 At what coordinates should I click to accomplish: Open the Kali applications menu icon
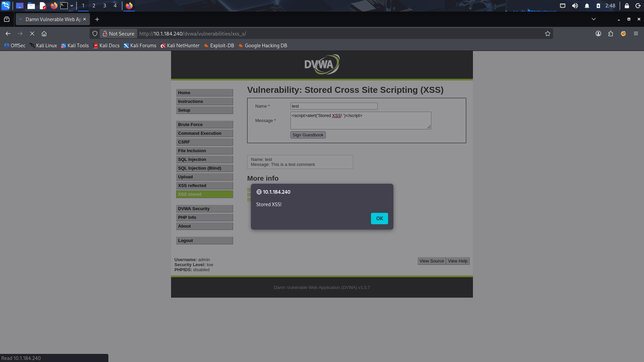pos(6,6)
